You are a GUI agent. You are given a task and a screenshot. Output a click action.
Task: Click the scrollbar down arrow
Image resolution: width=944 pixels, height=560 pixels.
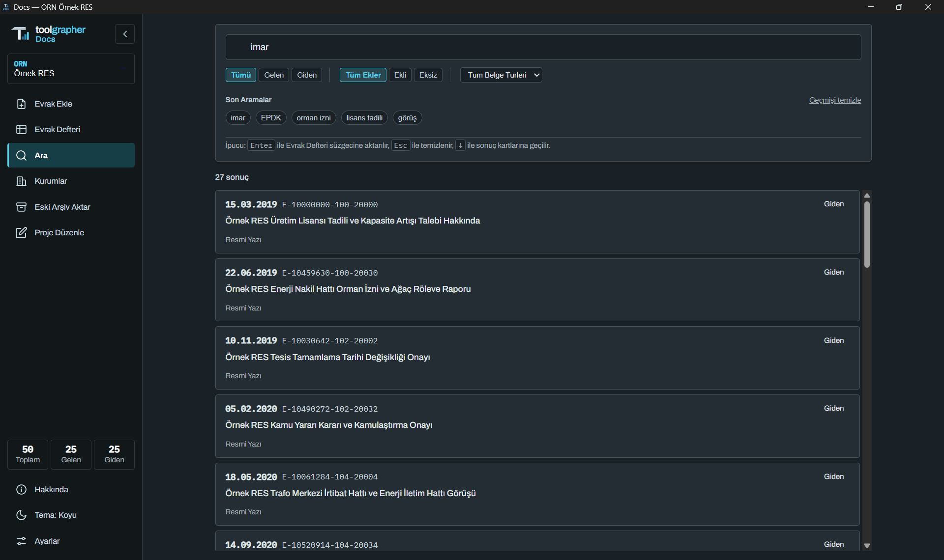(867, 546)
